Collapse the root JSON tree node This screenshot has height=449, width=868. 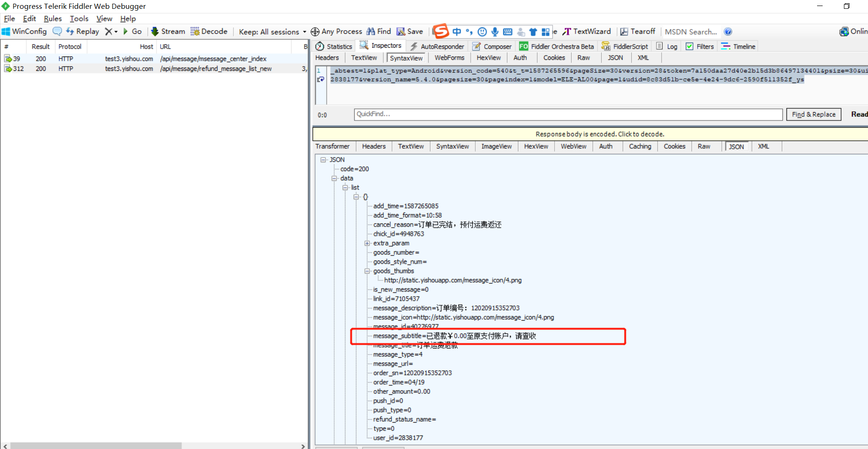click(x=323, y=160)
